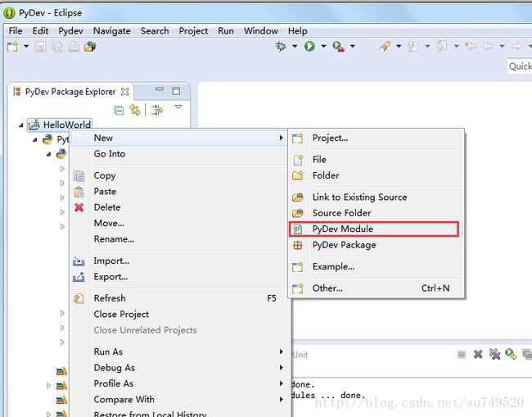
Task: Click the Print toolbar icon
Action: click(x=74, y=46)
